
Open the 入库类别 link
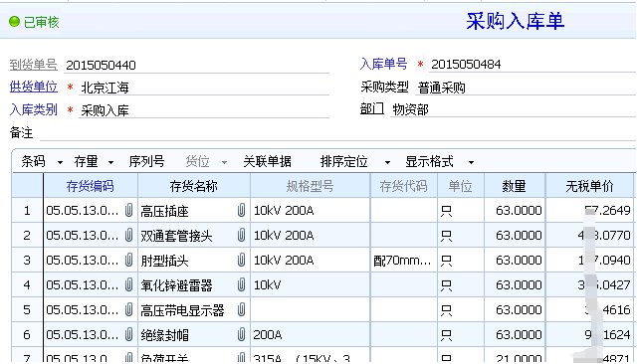33,109
